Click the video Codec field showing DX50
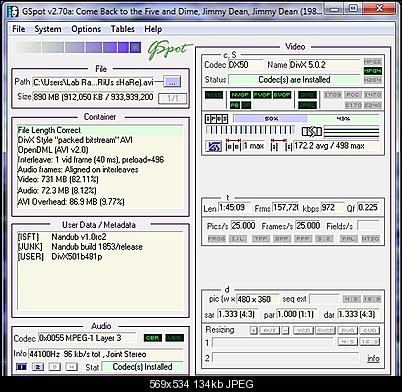This screenshot has height=392, width=402. pos(245,65)
